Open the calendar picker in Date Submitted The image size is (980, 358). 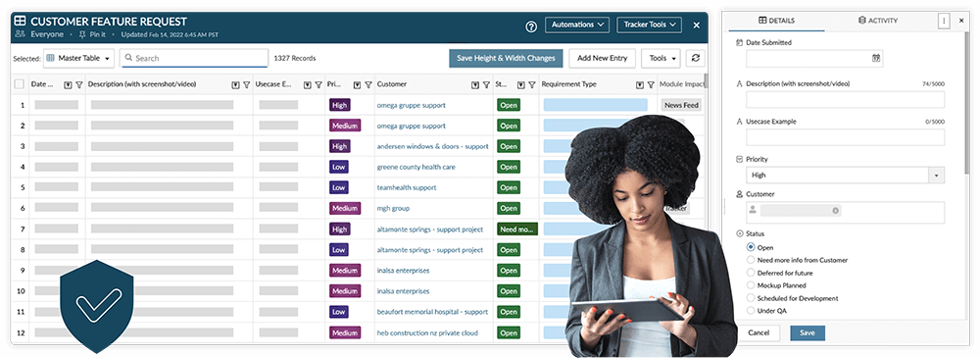point(875,58)
